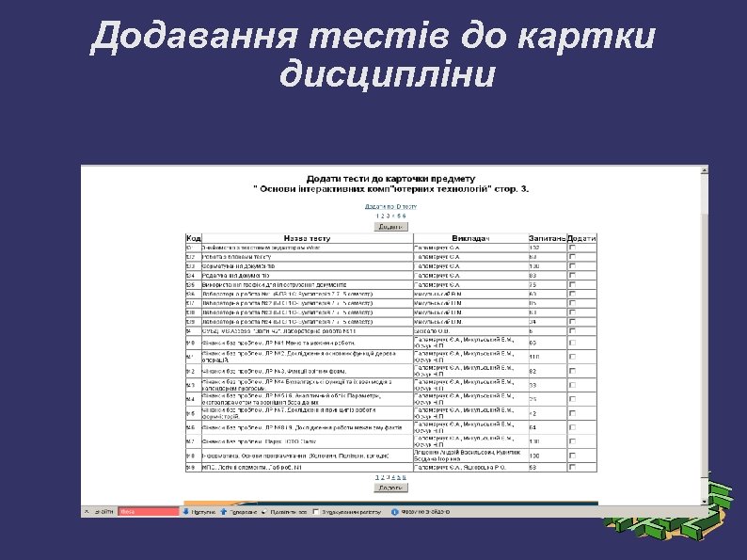Screen dimensions: 747x560
Task: Check Додати for Форматування документів
Action: coord(572,266)
